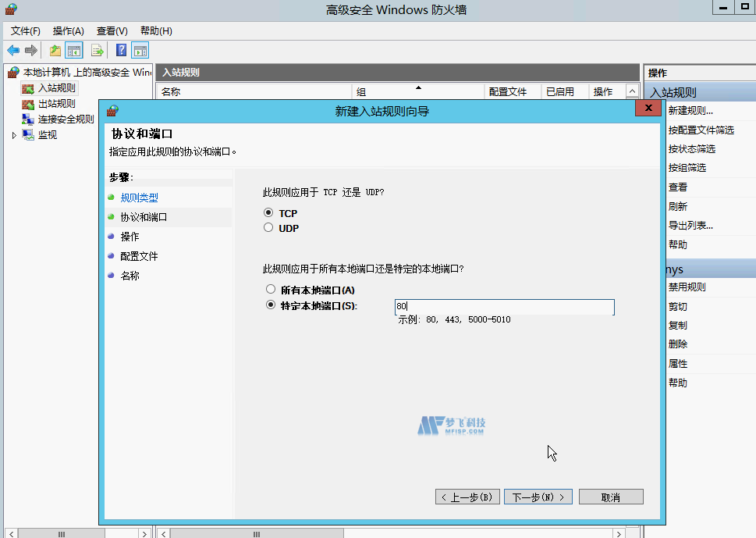
Task: Click the port number input field showing 80
Action: point(503,306)
